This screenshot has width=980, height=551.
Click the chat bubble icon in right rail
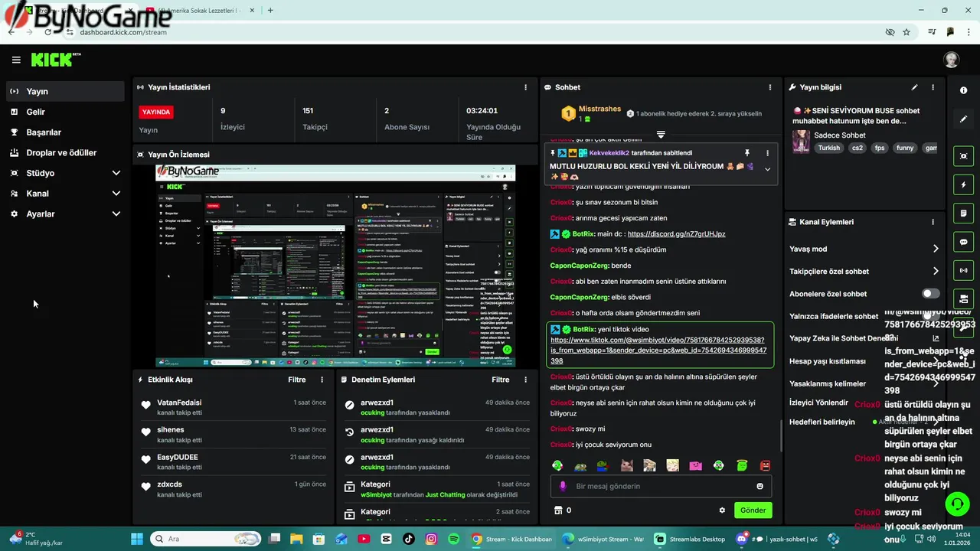[x=963, y=242]
